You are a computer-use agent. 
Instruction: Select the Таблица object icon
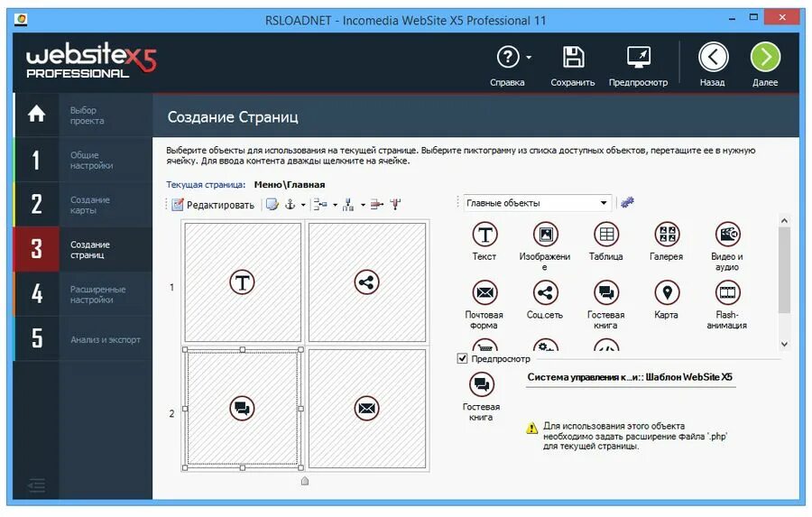click(606, 235)
